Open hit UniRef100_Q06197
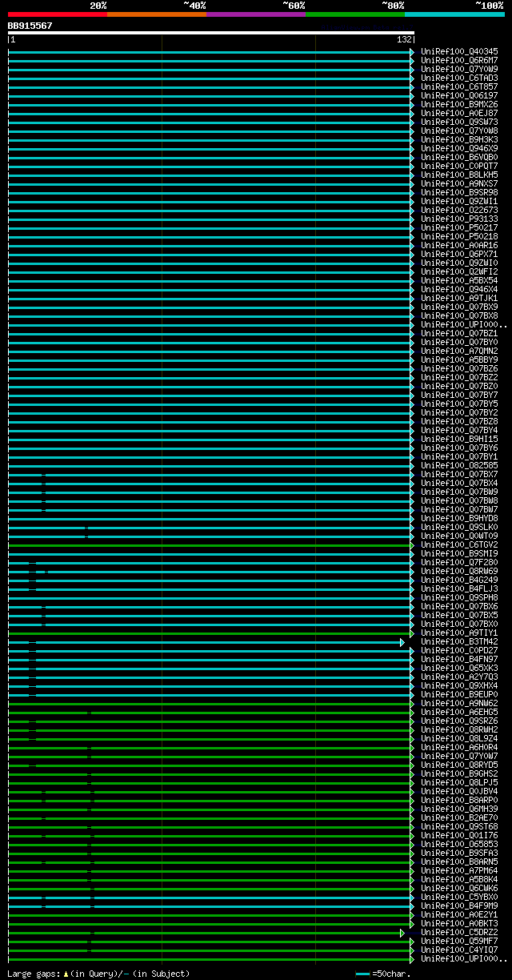 pyautogui.click(x=460, y=95)
